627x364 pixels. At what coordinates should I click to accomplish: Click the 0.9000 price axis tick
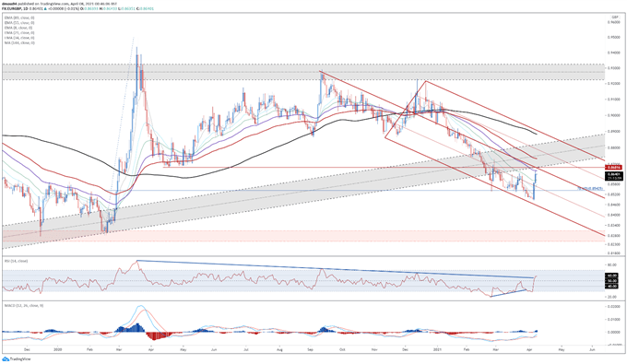(613, 115)
